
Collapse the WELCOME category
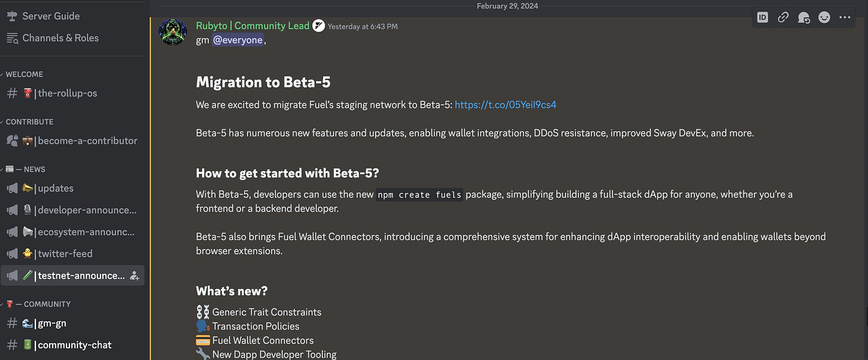point(24,74)
